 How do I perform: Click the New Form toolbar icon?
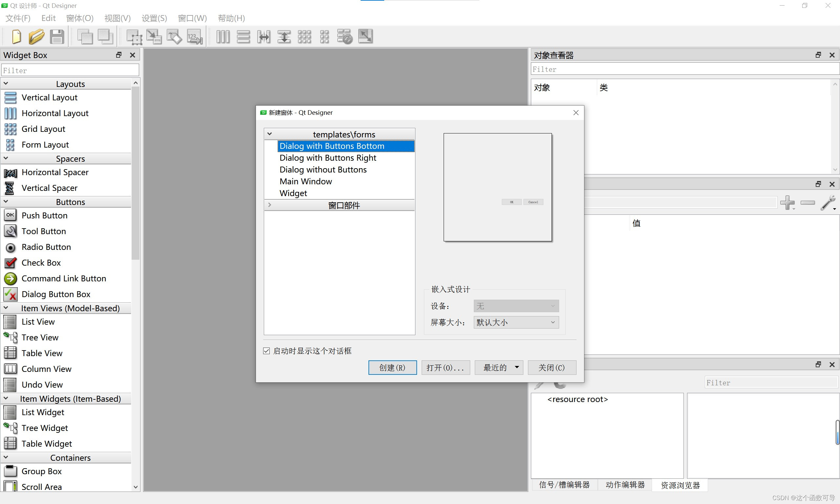pos(16,37)
